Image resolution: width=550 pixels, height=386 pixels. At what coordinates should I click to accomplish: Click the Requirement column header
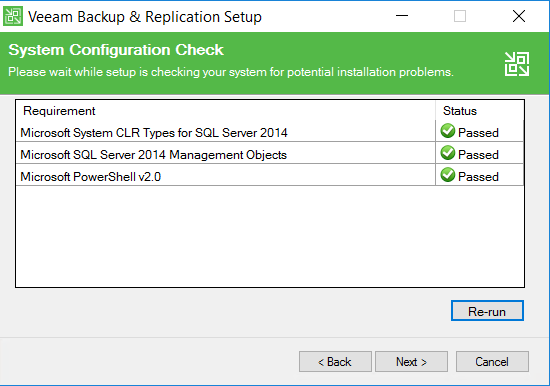[x=226, y=111]
